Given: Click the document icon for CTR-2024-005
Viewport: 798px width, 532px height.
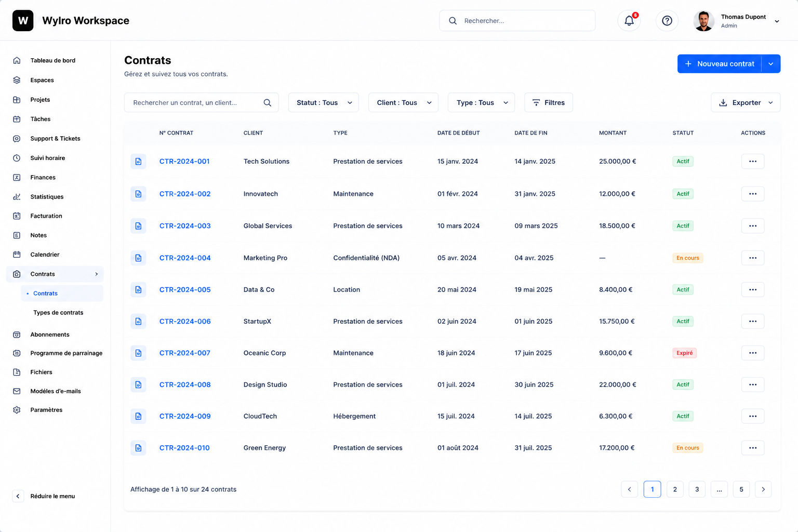Looking at the screenshot, I should pos(138,289).
